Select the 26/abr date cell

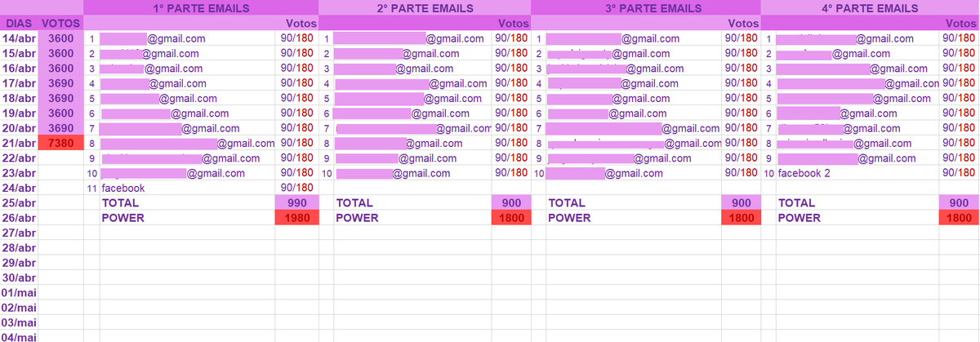click(19, 218)
